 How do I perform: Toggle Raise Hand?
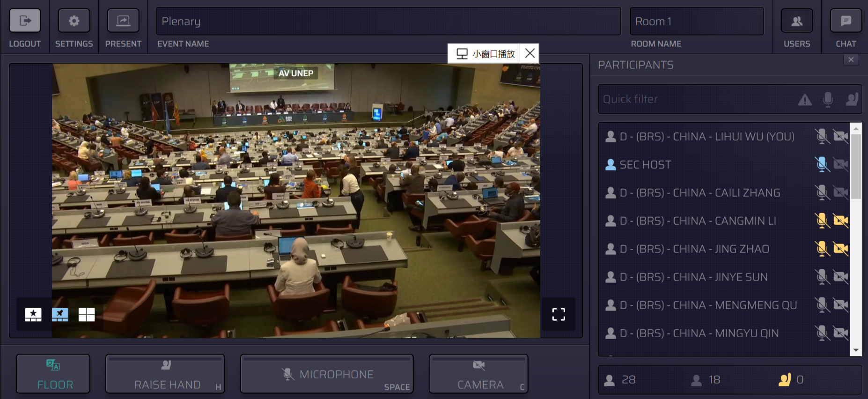(x=165, y=374)
